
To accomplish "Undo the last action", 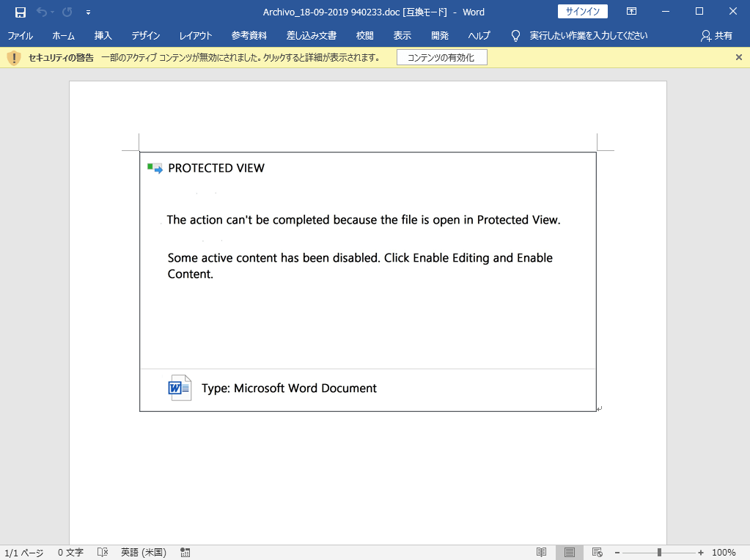I will click(41, 12).
